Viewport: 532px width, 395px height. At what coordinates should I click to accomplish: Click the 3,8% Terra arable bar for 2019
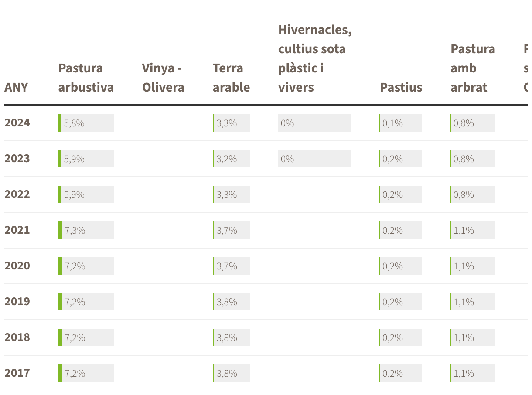(232, 302)
